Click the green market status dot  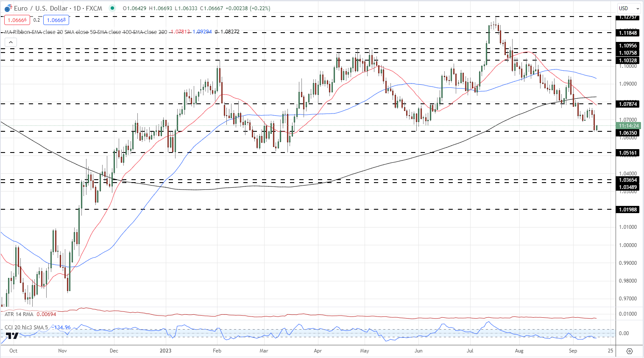[x=112, y=8]
